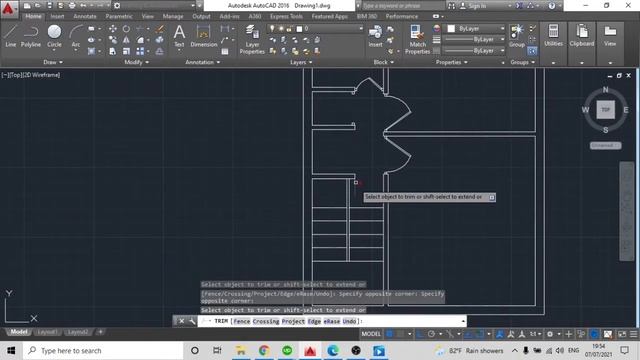Open Layer Properties manager
Viewport: 640px width, 360px height.
point(252,39)
